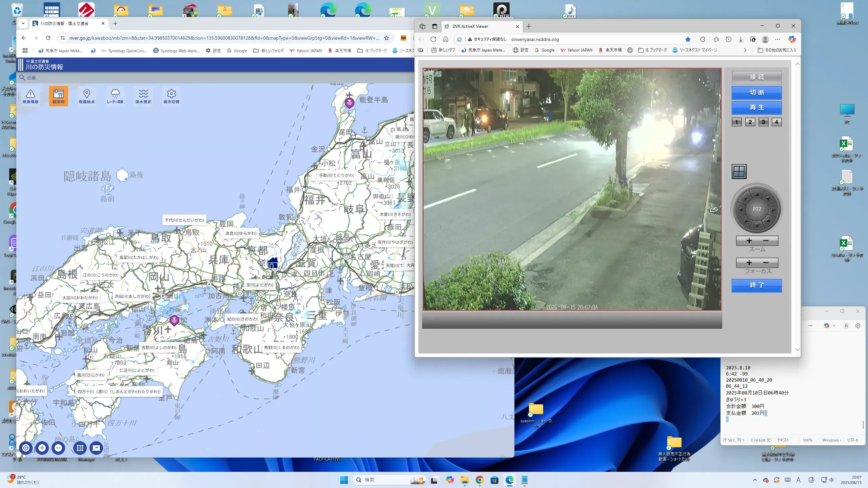The height and width of the screenshot is (488, 868).
Task: Open 表示切替 display settings gear
Action: (x=171, y=96)
